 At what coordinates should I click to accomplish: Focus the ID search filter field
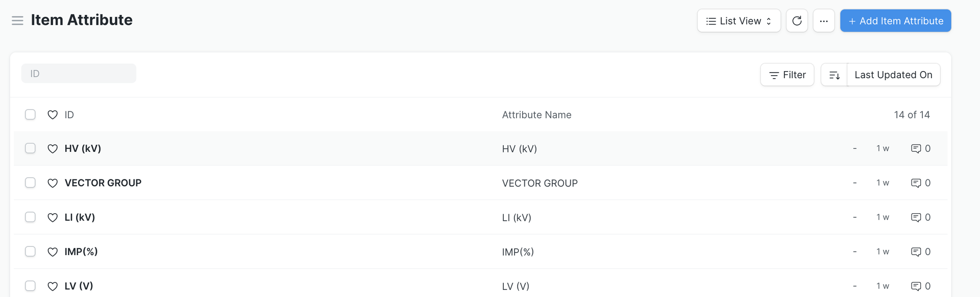(x=79, y=74)
